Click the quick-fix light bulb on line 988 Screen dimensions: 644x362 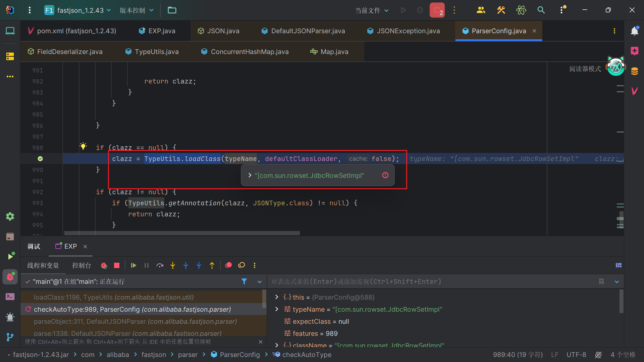coord(83,146)
